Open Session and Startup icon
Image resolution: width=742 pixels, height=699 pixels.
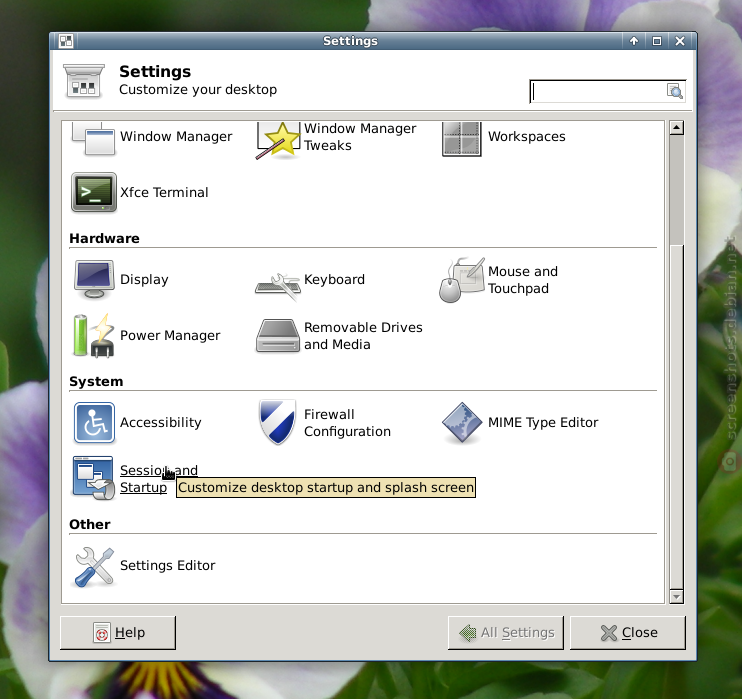coord(93,478)
